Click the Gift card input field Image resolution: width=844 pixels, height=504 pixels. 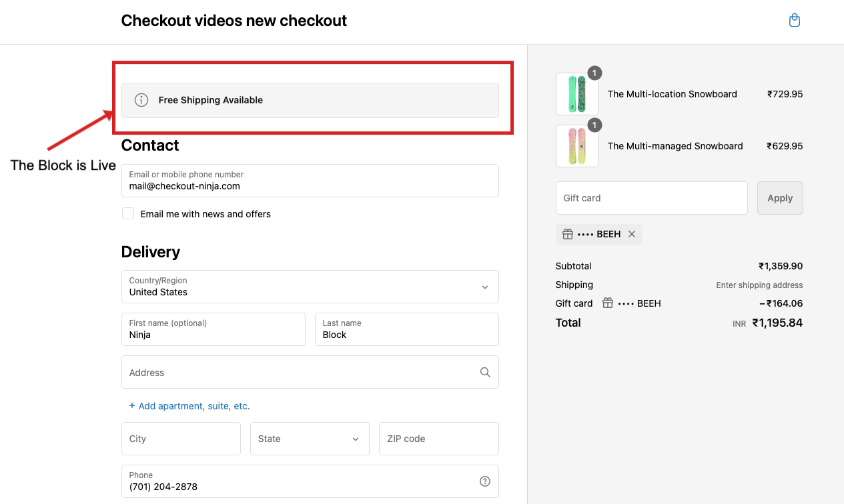coord(651,198)
